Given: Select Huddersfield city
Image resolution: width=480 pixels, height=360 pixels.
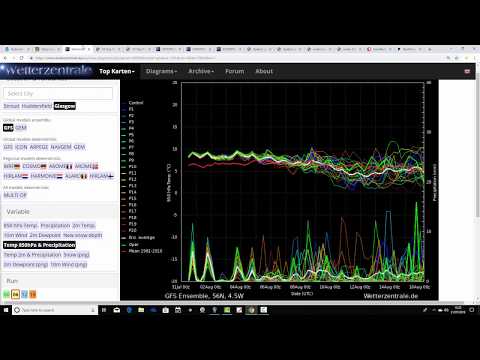Looking at the screenshot, I should (x=37, y=106).
